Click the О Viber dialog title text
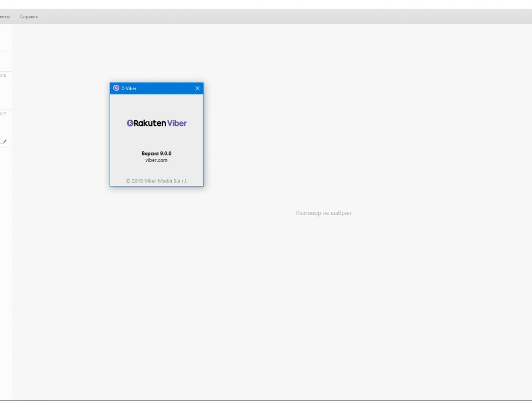The width and height of the screenshot is (532, 401). click(x=129, y=89)
